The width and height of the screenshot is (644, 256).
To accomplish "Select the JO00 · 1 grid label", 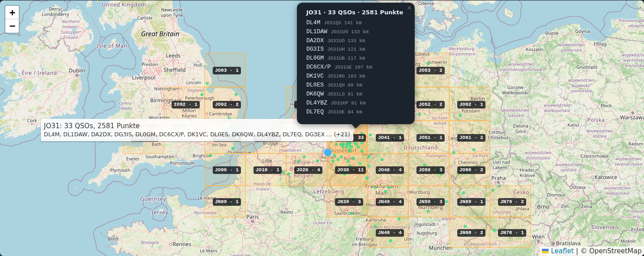I will pyautogui.click(x=227, y=170).
